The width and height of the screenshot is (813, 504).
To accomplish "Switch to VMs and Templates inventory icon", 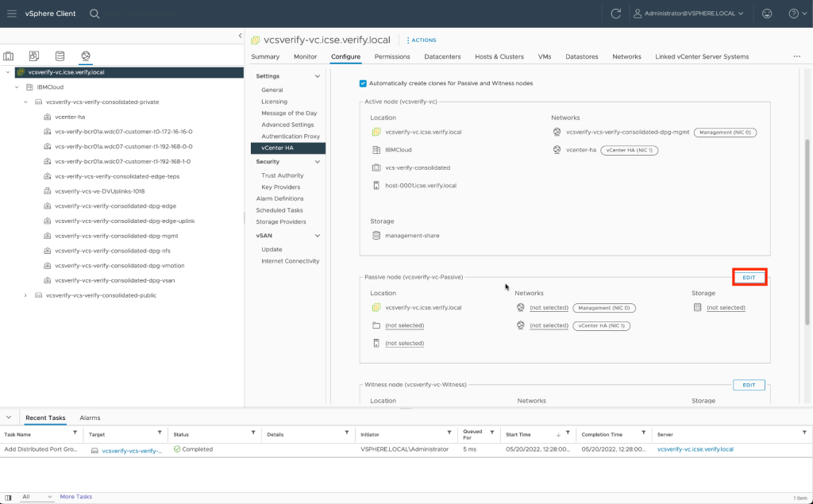I will click(x=34, y=56).
